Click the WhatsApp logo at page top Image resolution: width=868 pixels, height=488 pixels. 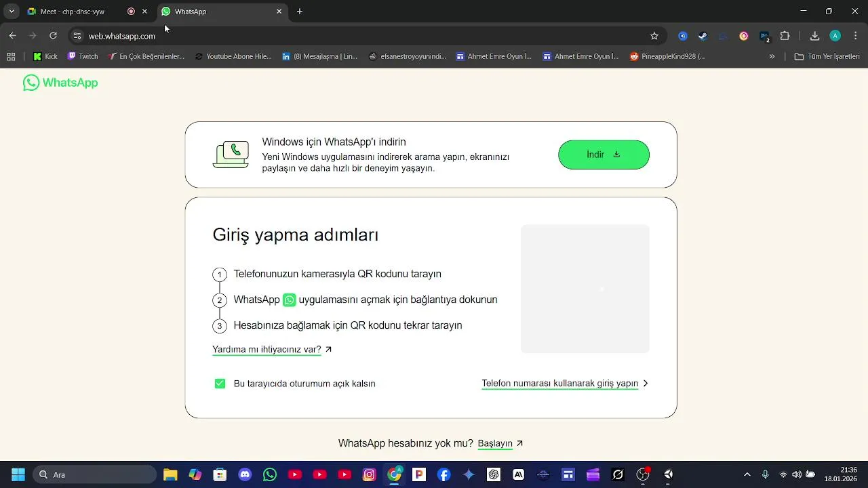[60, 83]
